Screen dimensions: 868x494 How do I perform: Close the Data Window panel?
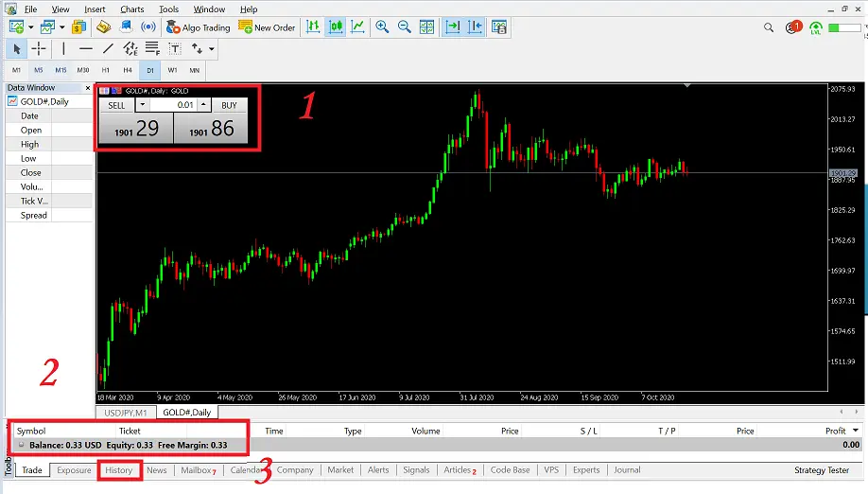pos(88,87)
